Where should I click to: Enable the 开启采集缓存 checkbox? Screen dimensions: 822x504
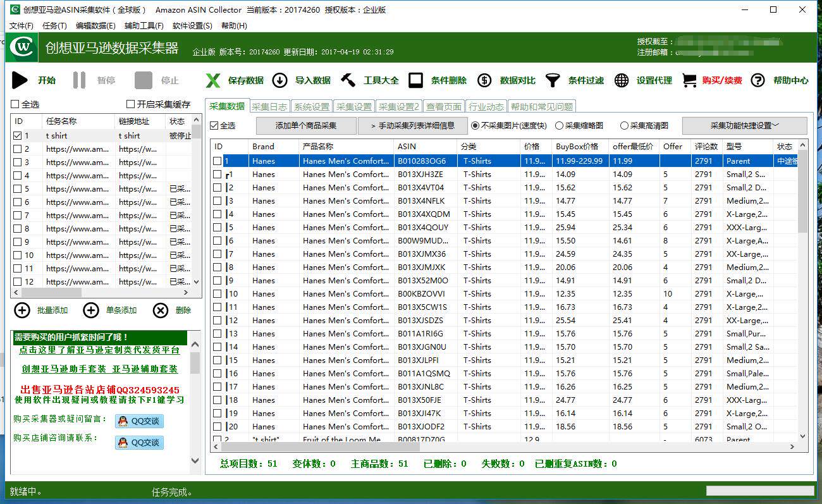pos(130,104)
